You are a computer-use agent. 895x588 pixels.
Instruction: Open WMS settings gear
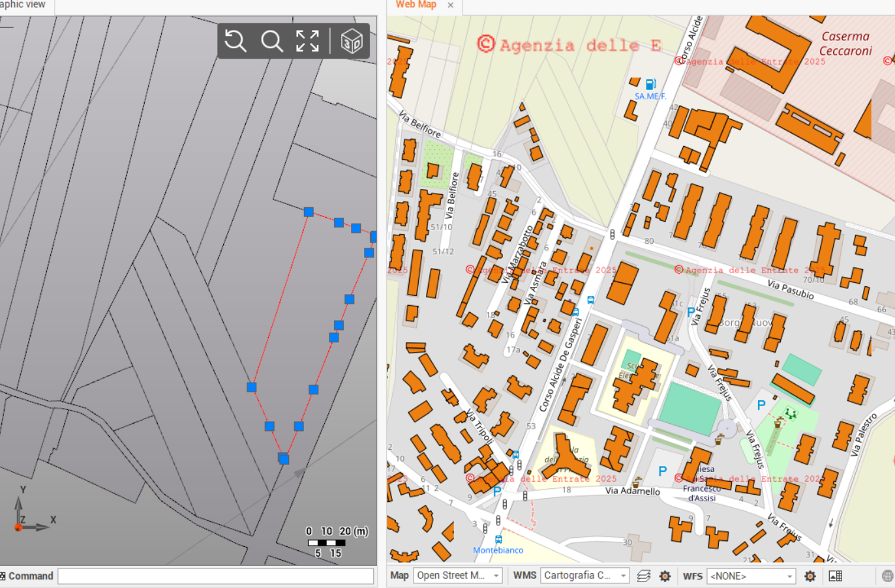tap(665, 576)
